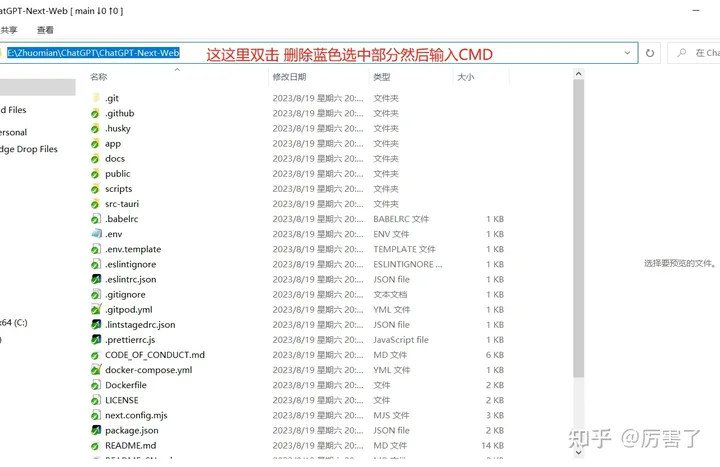
Task: Select the README.md file name
Action: [130, 445]
